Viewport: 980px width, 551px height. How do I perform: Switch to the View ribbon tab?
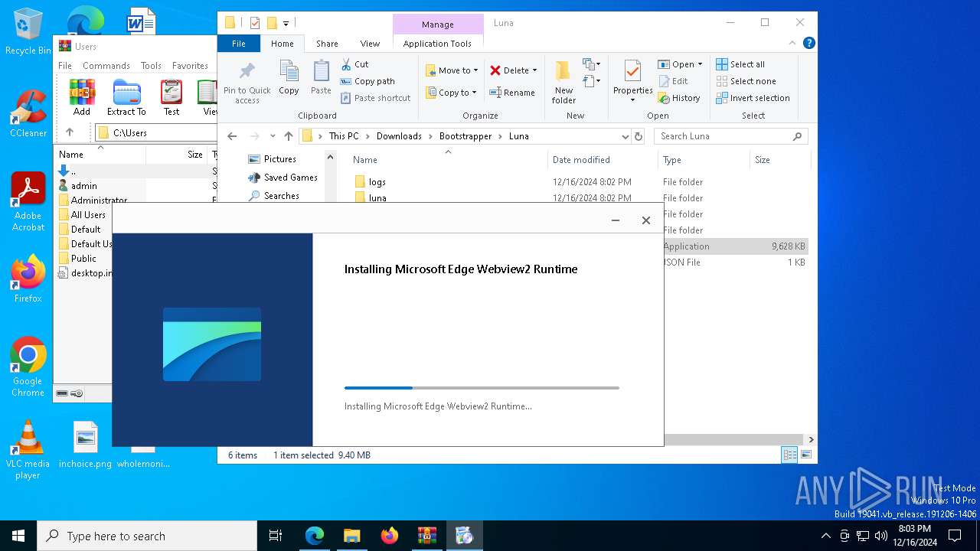point(370,44)
